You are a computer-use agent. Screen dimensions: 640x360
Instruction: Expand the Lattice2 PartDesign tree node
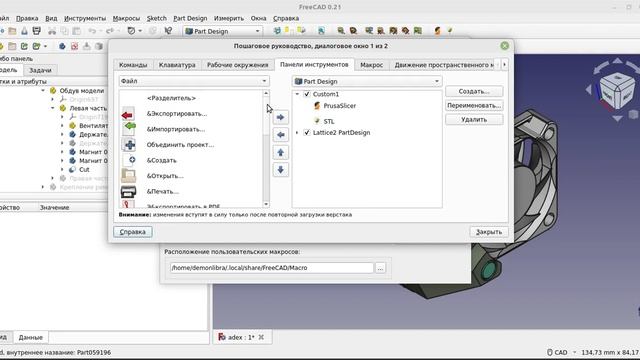297,132
